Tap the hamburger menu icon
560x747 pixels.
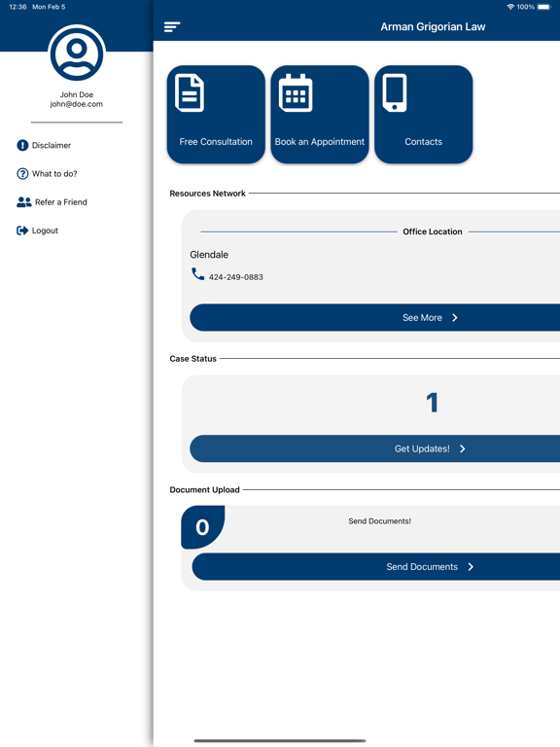click(x=172, y=26)
